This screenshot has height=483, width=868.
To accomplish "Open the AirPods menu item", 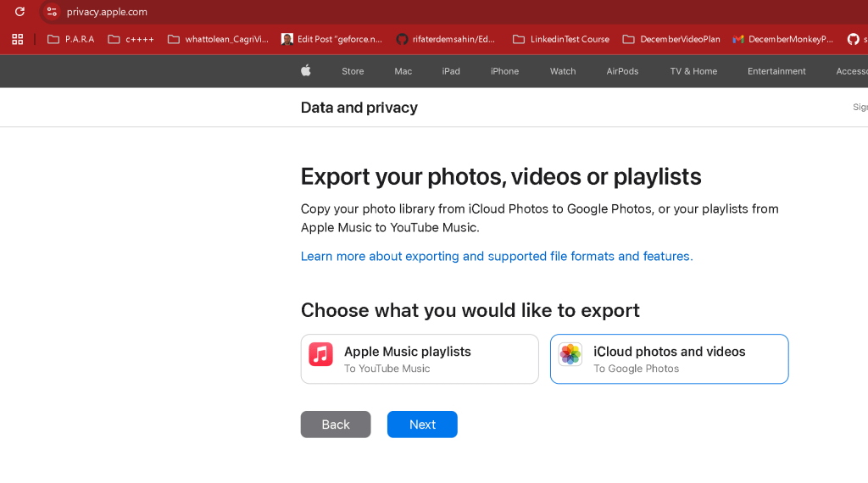I will click(622, 71).
